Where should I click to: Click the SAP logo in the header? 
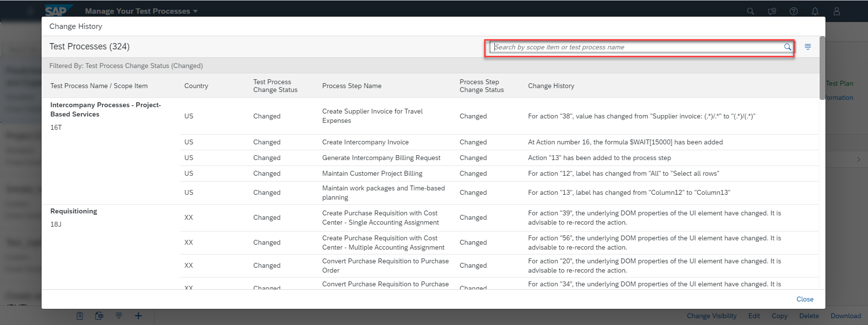[58, 11]
